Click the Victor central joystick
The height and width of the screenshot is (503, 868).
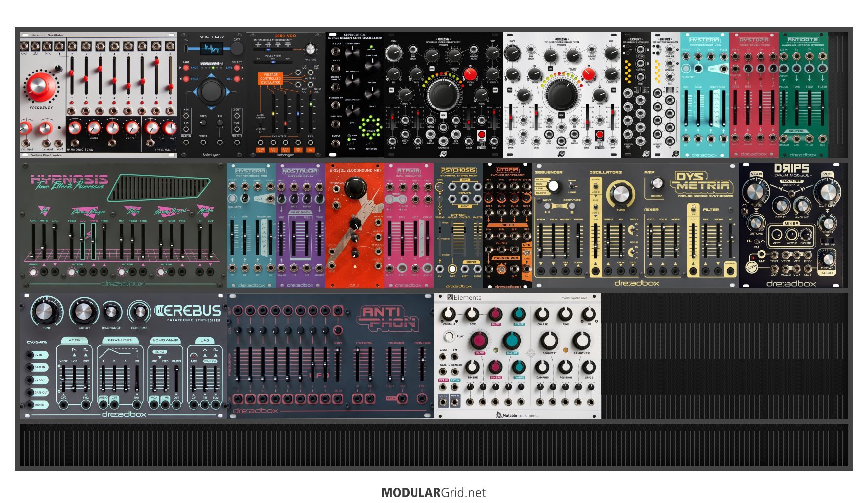tap(211, 91)
